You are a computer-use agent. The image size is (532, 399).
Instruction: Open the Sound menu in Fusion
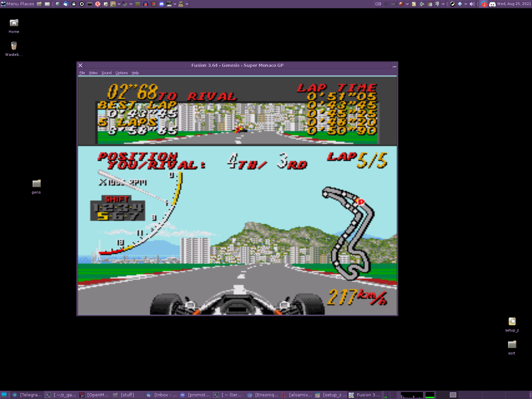pos(106,73)
